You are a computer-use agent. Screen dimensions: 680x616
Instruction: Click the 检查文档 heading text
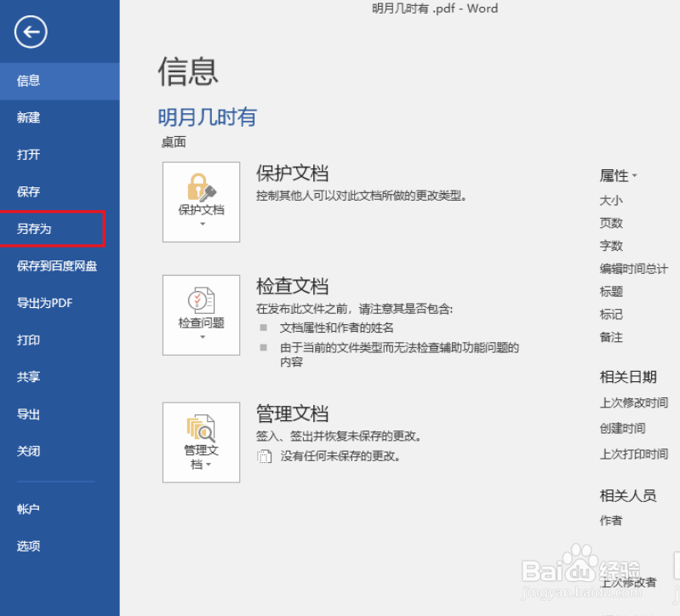(292, 286)
